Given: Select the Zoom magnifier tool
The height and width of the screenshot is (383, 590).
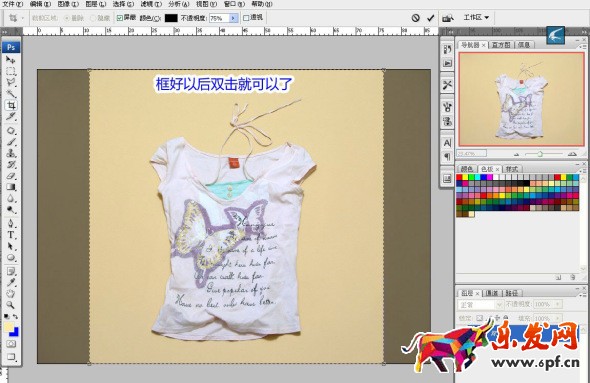Looking at the screenshot, I should [x=11, y=305].
